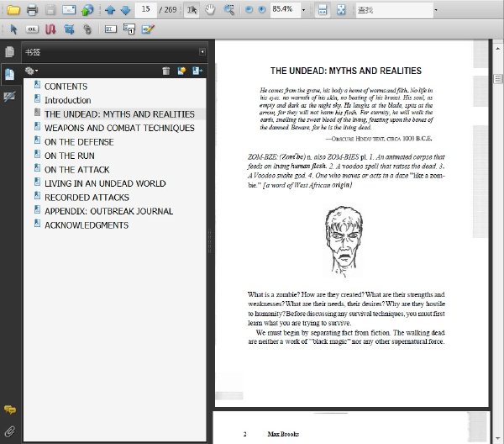Viewport: 504px width, 444px height.
Task: Select the object arrow pointer tool
Action: pyautogui.click(x=13, y=29)
